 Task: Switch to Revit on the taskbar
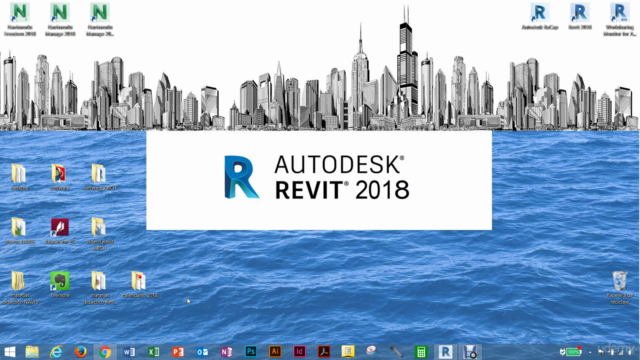(445, 352)
